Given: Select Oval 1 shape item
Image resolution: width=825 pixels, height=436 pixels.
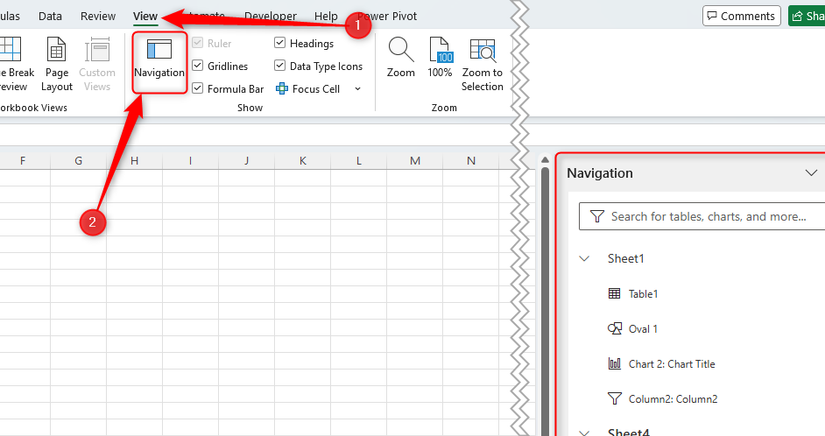Looking at the screenshot, I should coord(642,329).
